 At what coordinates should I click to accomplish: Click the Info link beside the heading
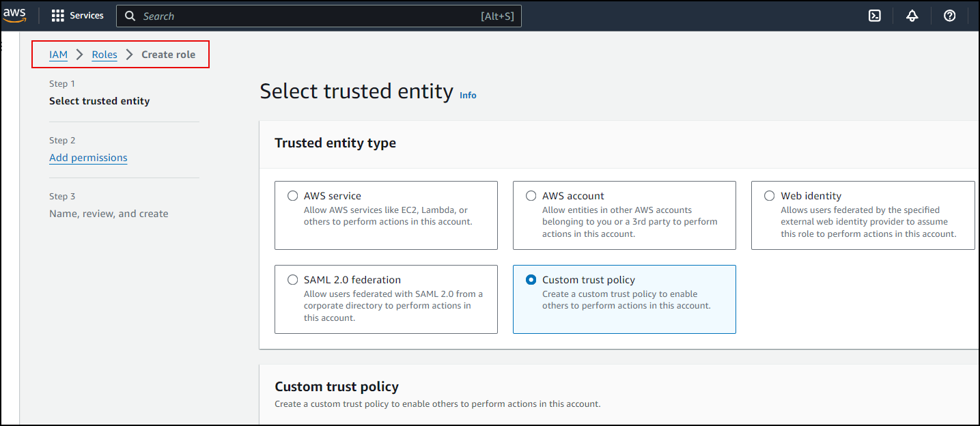pyautogui.click(x=468, y=96)
